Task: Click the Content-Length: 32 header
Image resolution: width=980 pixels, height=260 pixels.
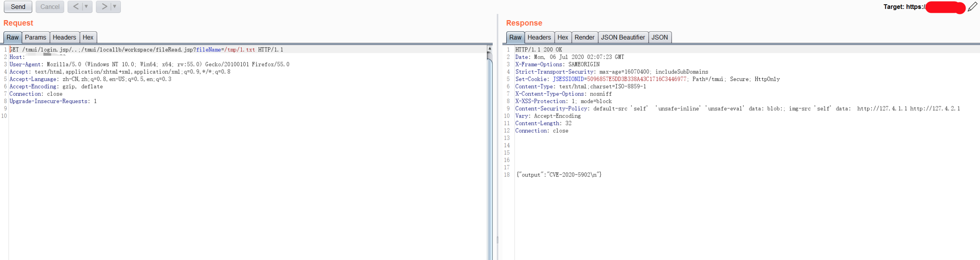Action: (543, 123)
